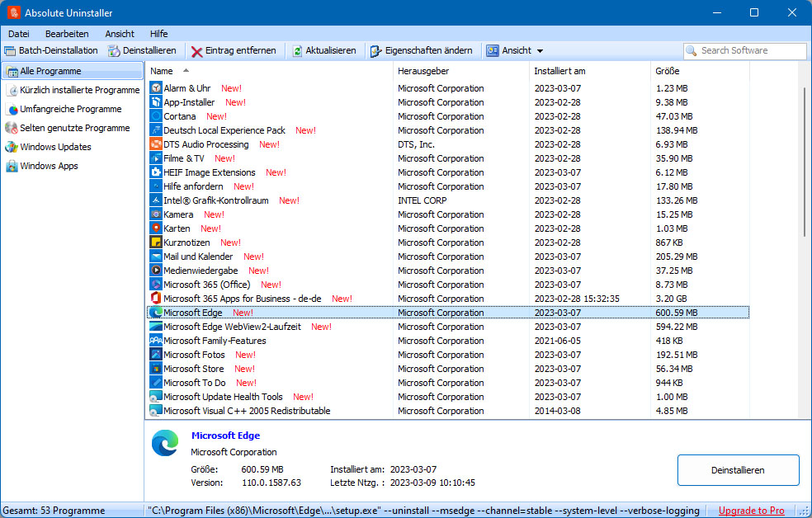
Task: Click the DTS, Inc. publisher cell
Action: (417, 144)
